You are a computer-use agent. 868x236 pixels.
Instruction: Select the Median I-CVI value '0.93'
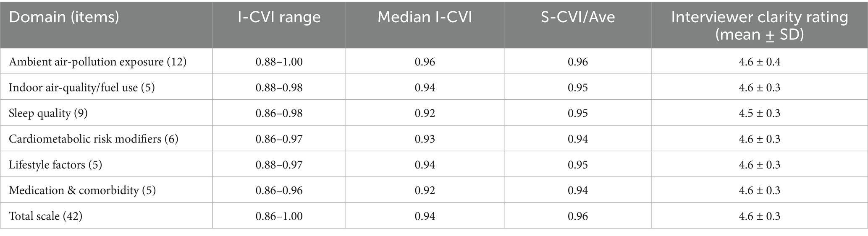point(425,139)
